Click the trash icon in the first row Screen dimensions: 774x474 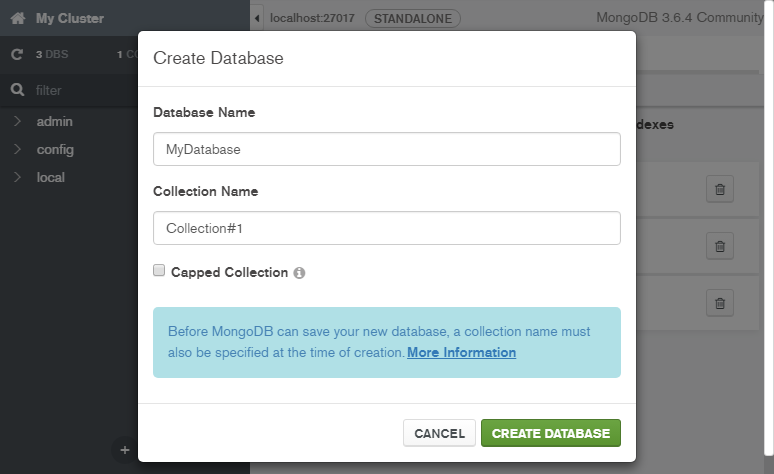[x=719, y=189]
